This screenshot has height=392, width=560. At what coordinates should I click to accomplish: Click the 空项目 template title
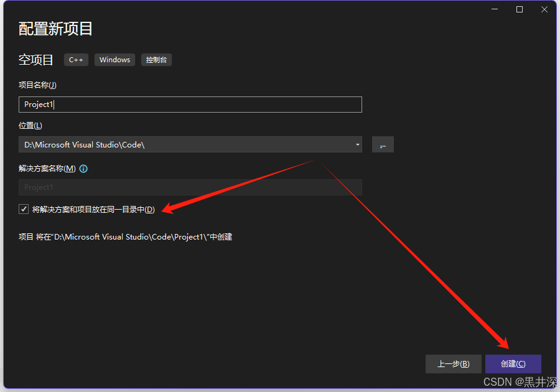click(x=35, y=60)
